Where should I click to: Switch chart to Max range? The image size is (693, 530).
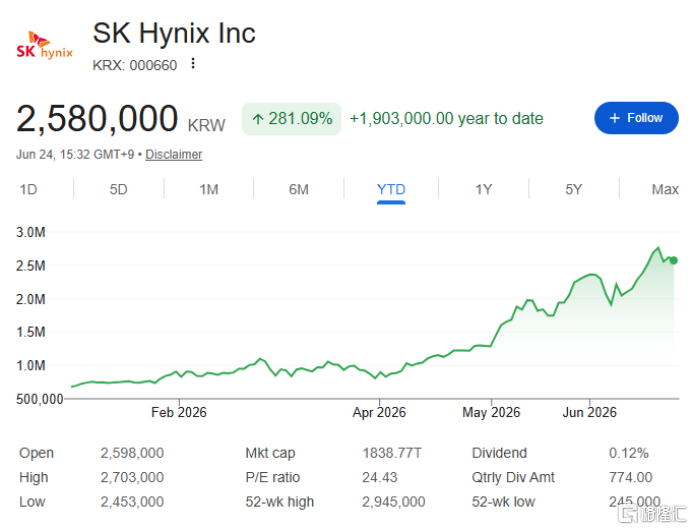tap(665, 190)
